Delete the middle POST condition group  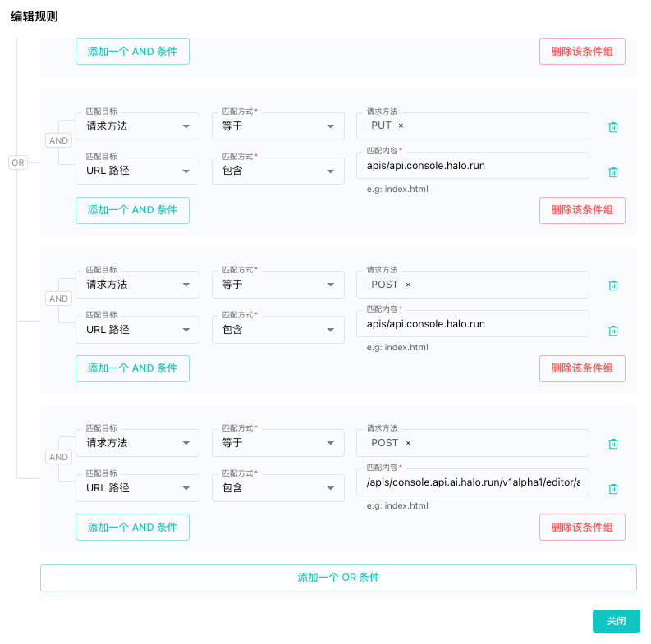pos(582,368)
